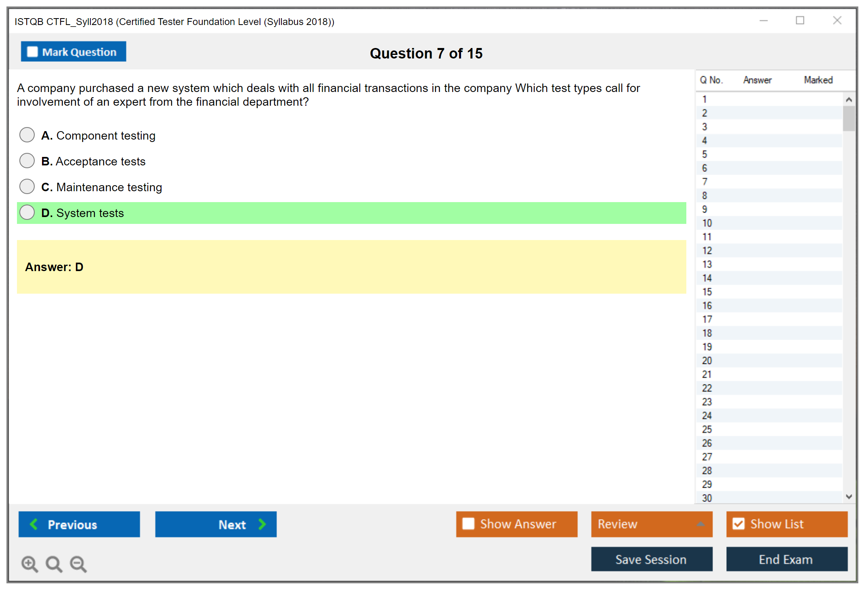868x593 pixels.
Task: Select option D System tests
Action: 27,212
